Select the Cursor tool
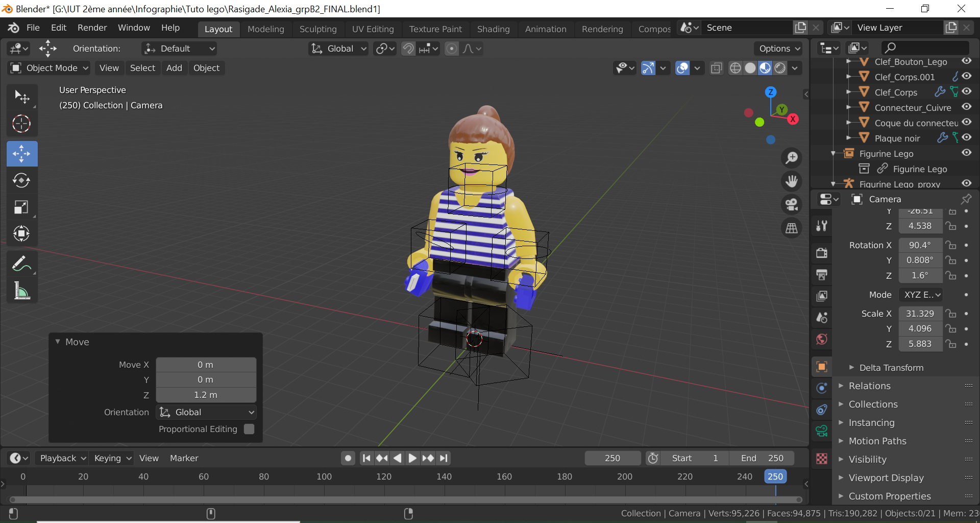The width and height of the screenshot is (980, 523). (x=22, y=124)
